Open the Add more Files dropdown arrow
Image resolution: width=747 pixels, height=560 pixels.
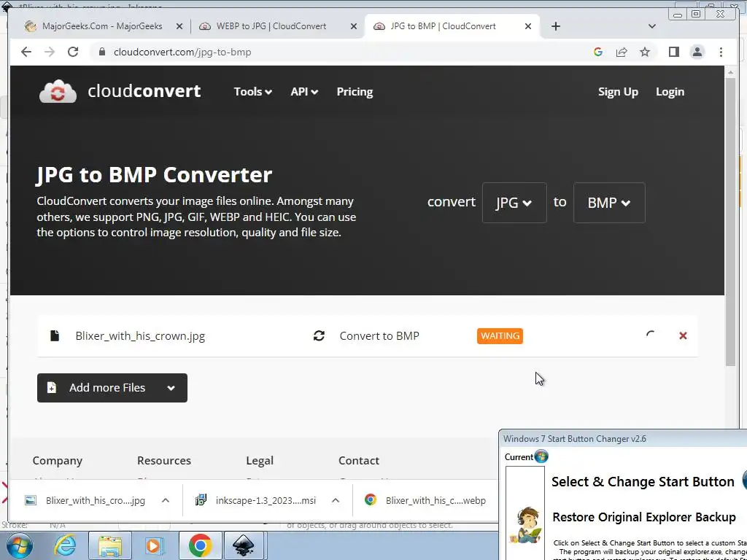(x=171, y=388)
